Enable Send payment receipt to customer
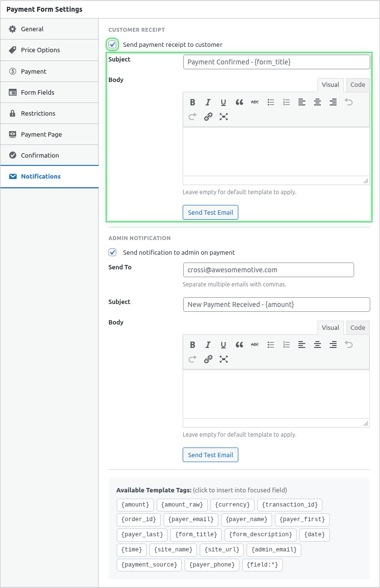 point(112,44)
